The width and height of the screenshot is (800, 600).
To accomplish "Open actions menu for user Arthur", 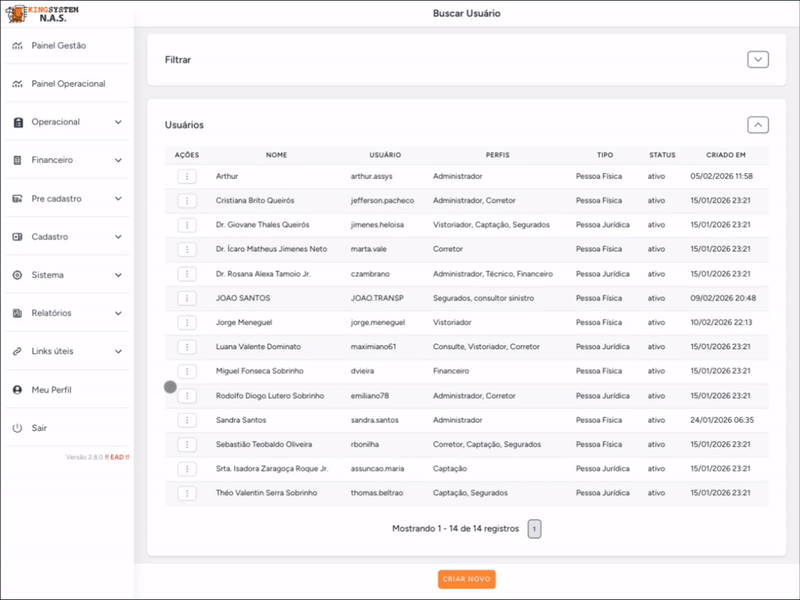I will 187,176.
